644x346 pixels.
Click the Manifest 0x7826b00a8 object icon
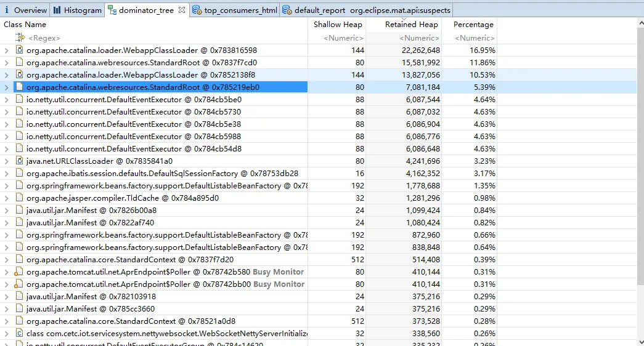tap(19, 210)
